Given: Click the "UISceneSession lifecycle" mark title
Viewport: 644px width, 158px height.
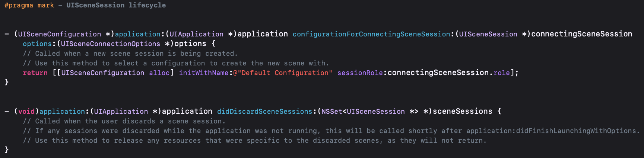Looking at the screenshot, I should click(116, 5).
